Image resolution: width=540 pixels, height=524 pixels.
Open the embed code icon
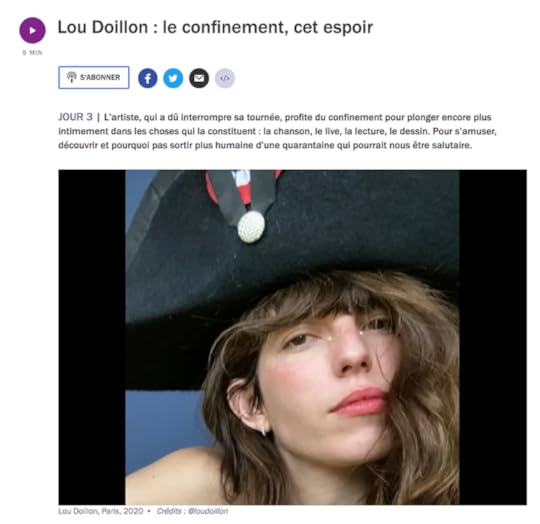pyautogui.click(x=225, y=78)
